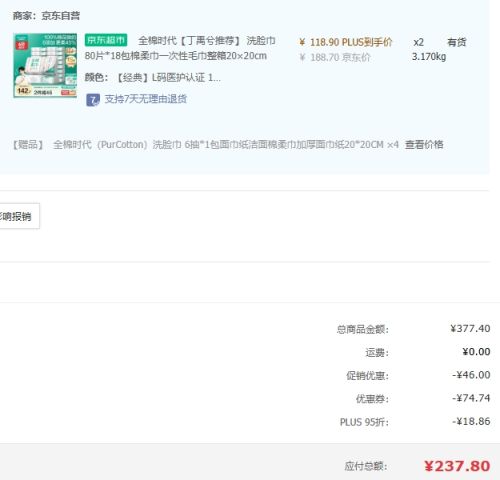Open the 全棉时代 product thumbnail image
Image resolution: width=500 pixels, height=480 pixels.
[45, 65]
